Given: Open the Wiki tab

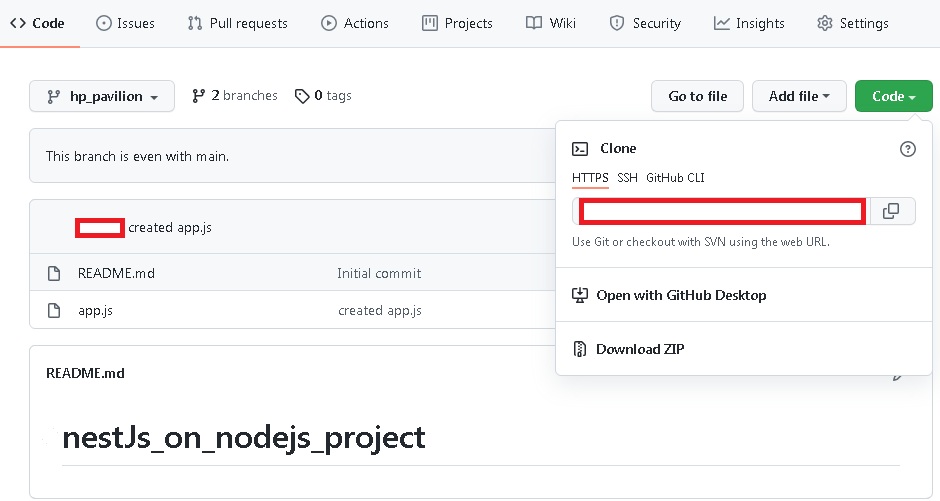Looking at the screenshot, I should 551,23.
